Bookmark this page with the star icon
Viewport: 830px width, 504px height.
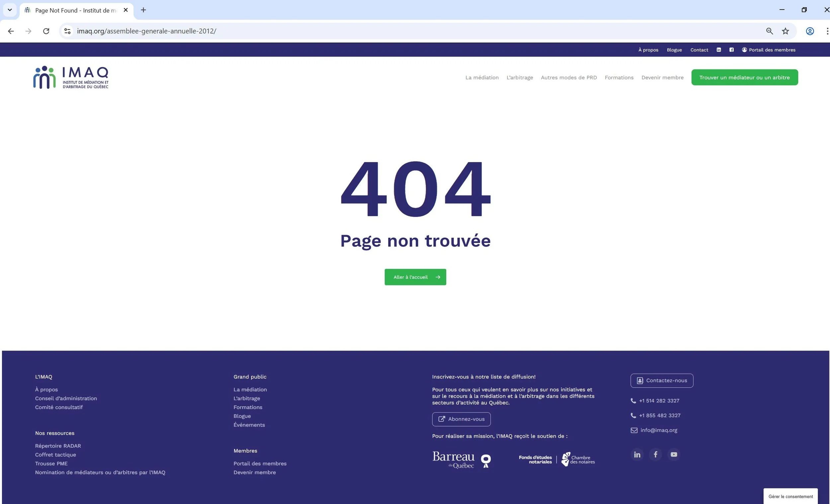786,31
